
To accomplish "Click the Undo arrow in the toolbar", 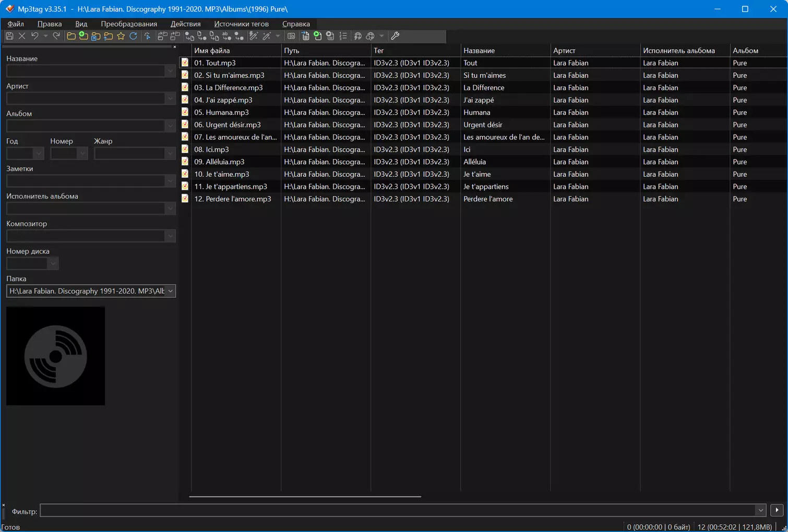I will [x=35, y=36].
